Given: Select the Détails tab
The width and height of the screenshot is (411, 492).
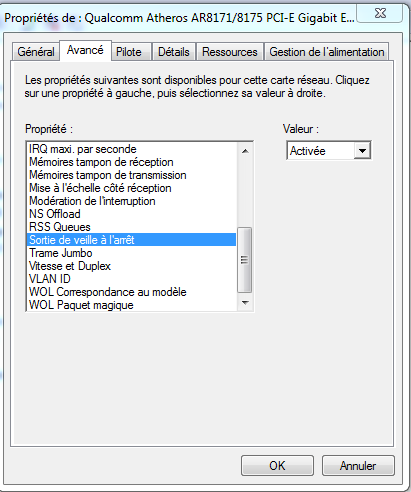Looking at the screenshot, I should pyautogui.click(x=174, y=52).
